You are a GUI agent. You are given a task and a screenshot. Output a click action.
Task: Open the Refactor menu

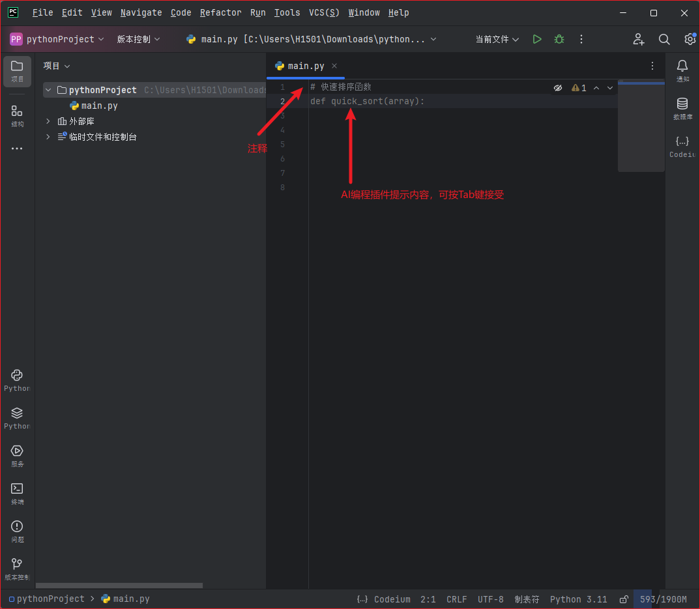[220, 12]
